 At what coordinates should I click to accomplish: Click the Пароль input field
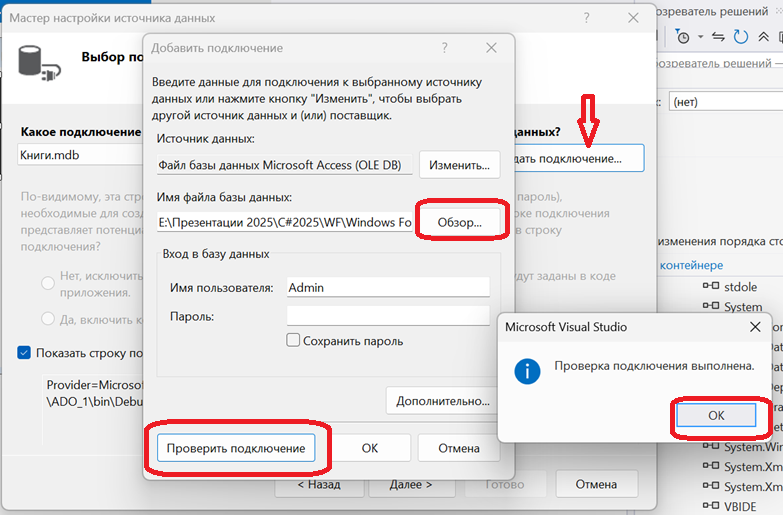(387, 316)
